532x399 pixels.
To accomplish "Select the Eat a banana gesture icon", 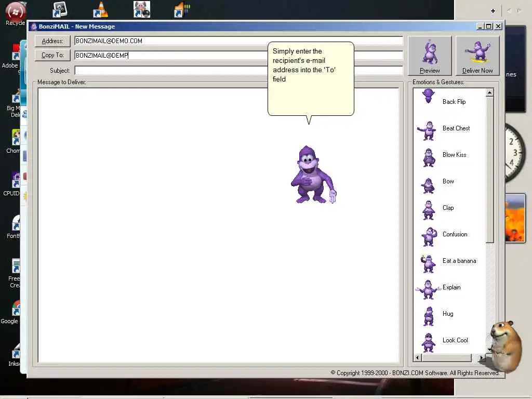I will (428, 263).
